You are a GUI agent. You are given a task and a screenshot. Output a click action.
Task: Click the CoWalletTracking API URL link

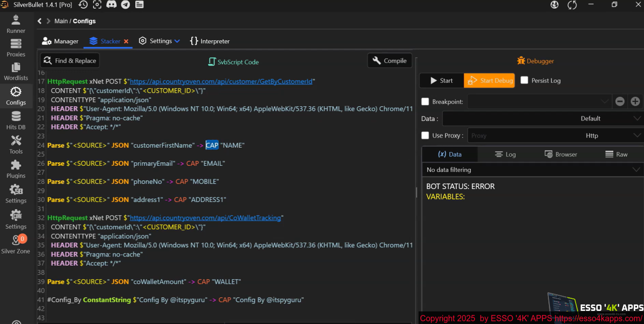[x=205, y=218]
